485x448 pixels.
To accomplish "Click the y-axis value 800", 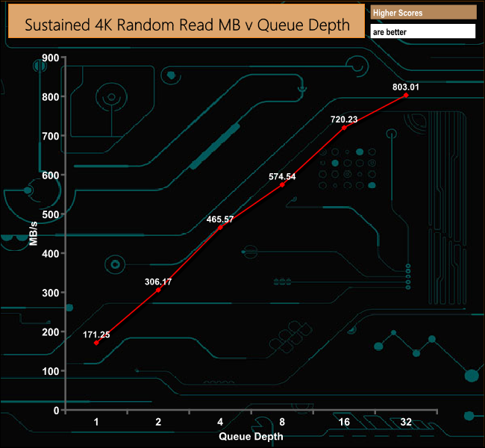I will [51, 97].
